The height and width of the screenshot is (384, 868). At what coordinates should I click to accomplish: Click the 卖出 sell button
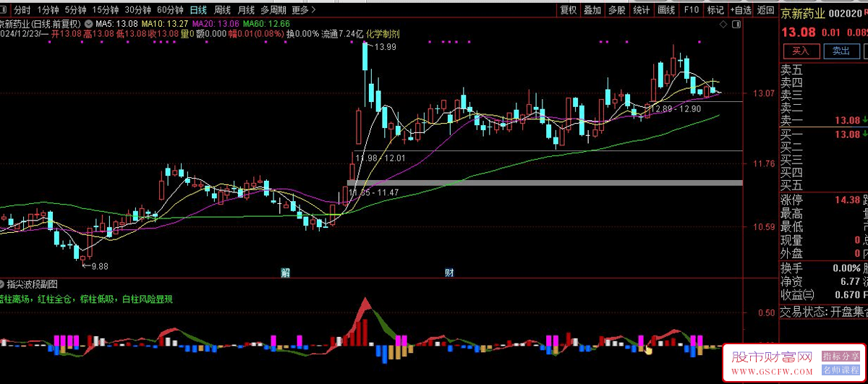pyautogui.click(x=841, y=51)
